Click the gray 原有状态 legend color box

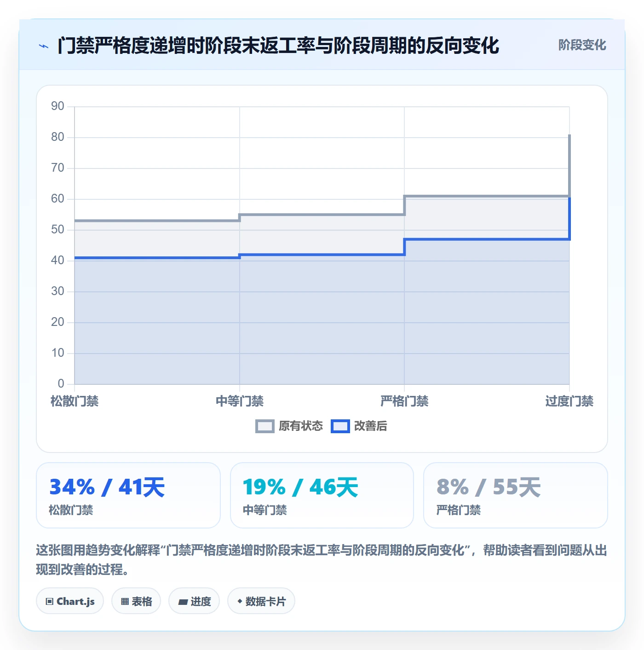[x=265, y=426]
